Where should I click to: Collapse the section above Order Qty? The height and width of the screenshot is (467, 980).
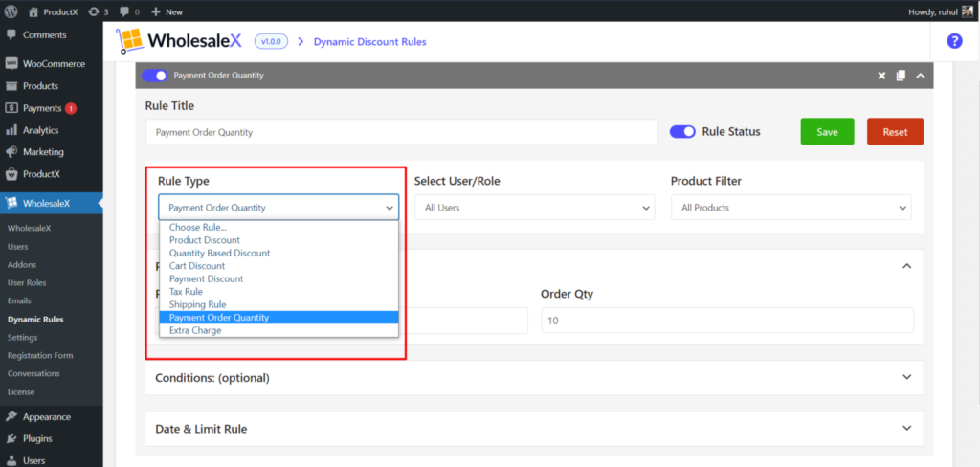[x=907, y=266]
